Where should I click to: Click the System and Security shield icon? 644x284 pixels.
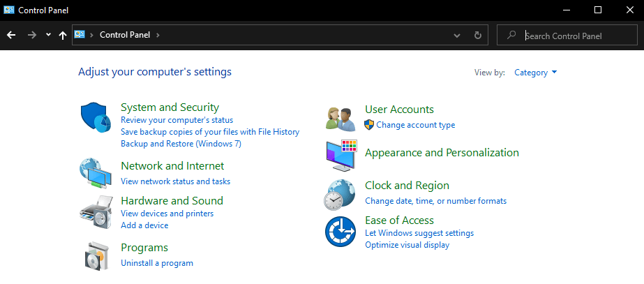pyautogui.click(x=96, y=118)
